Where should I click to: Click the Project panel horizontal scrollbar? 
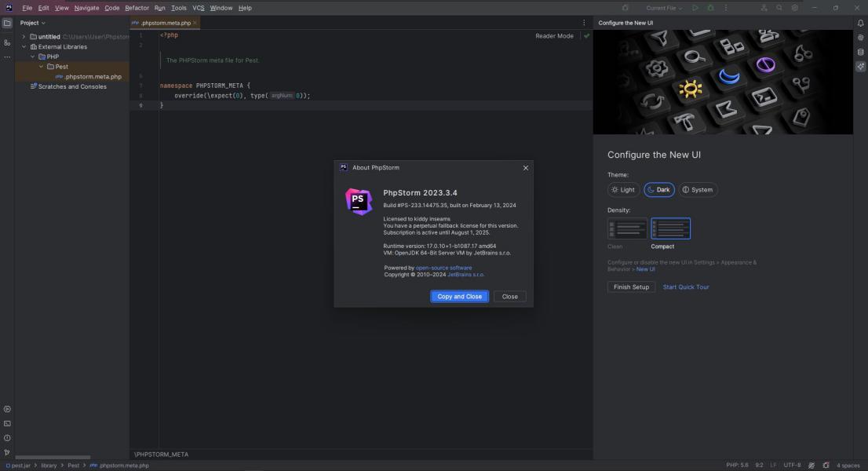(53, 457)
